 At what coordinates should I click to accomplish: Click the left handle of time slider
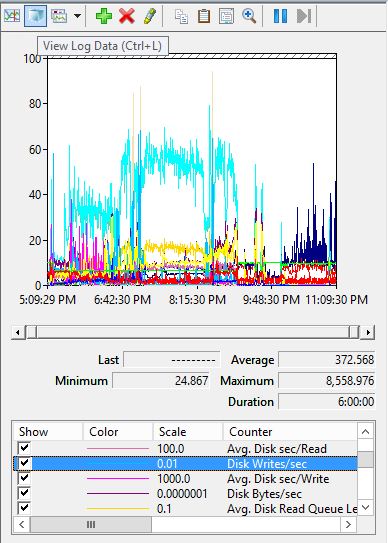tap(32, 332)
